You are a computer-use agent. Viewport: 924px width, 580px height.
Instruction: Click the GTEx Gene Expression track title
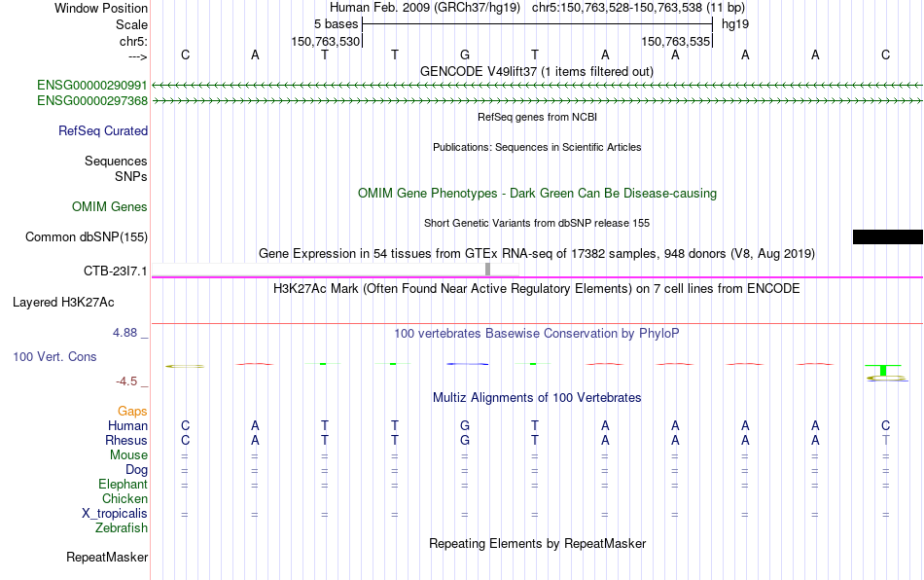[537, 253]
